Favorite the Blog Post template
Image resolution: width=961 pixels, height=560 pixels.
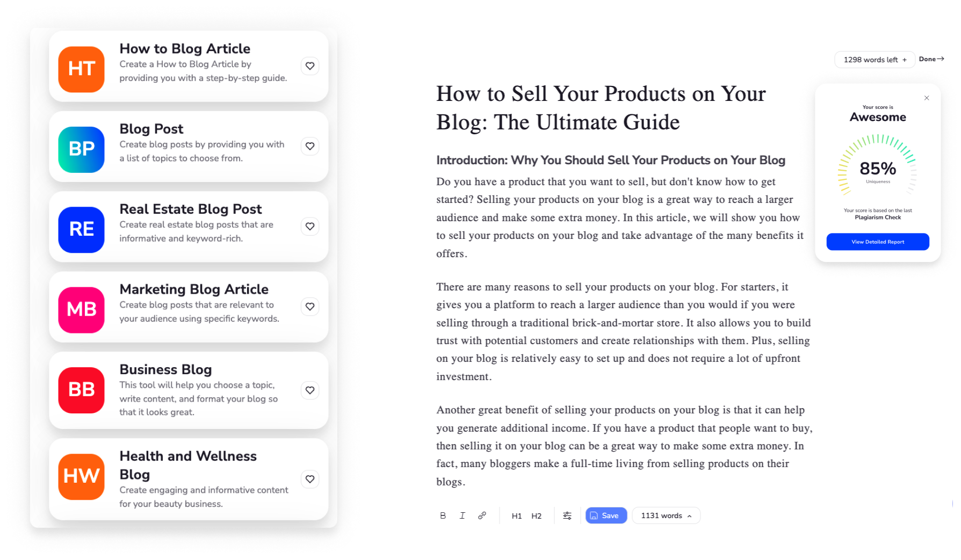coord(310,146)
